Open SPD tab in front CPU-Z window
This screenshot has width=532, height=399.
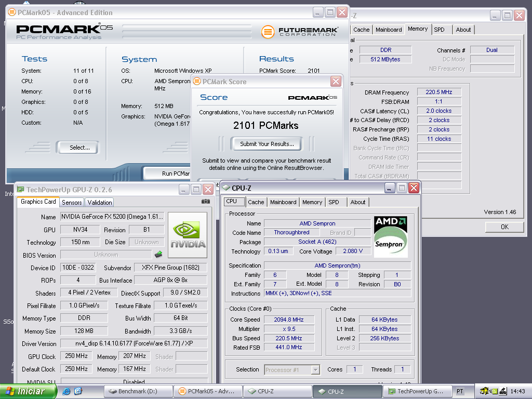tap(334, 202)
